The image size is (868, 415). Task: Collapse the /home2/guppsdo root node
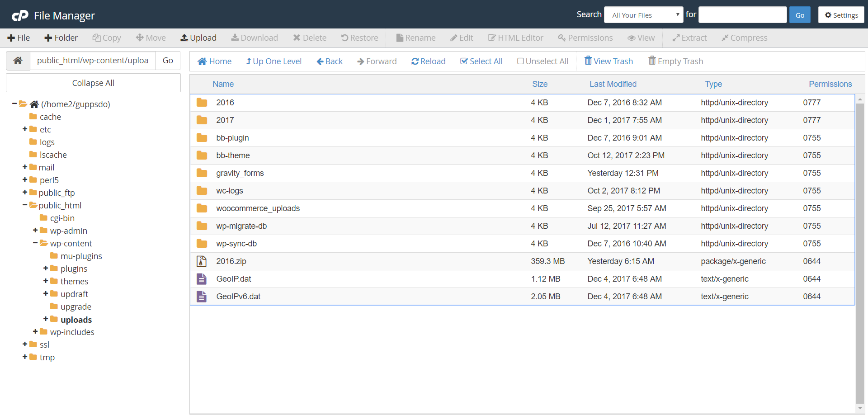(14, 104)
